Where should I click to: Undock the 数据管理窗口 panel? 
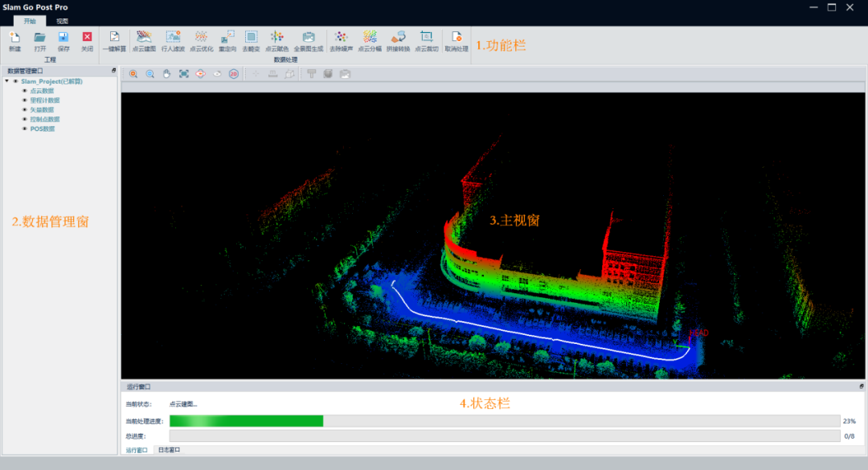[113, 71]
